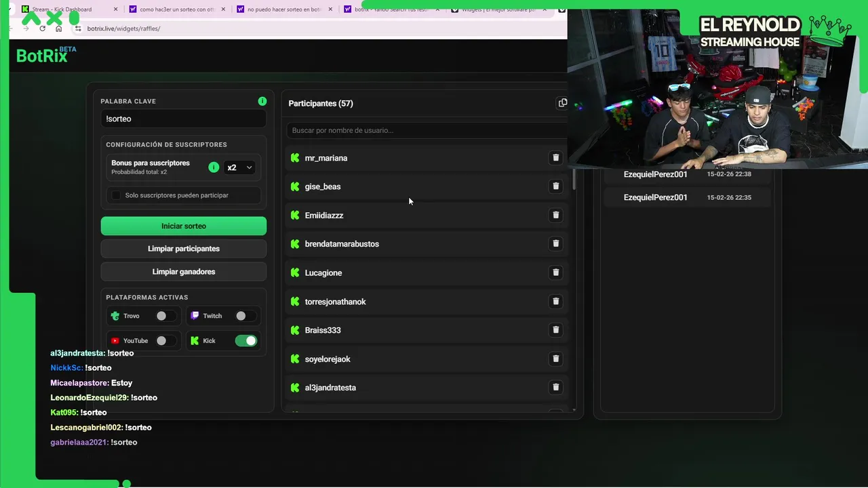This screenshot has width=868, height=488.
Task: Click participant name Lucagione
Action: (x=323, y=272)
